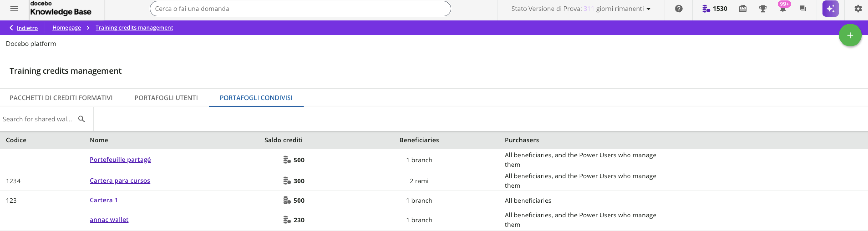Click the green plus add button
Image resolution: width=868 pixels, height=231 pixels.
[x=850, y=35]
